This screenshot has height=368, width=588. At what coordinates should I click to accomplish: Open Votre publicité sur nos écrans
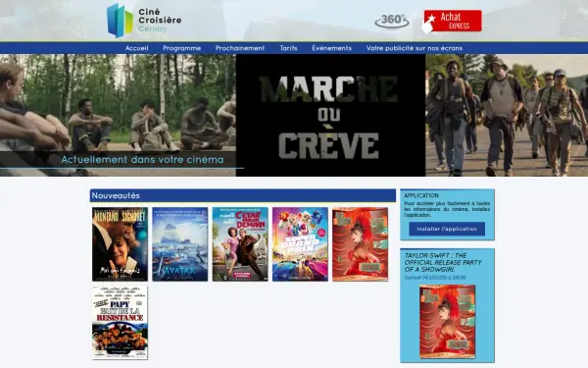click(x=415, y=48)
